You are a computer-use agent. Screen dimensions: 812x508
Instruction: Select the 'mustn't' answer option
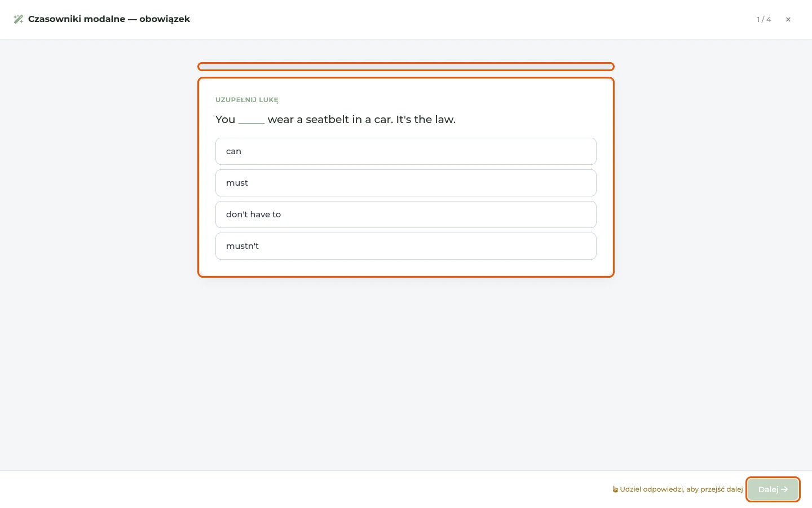coord(406,246)
